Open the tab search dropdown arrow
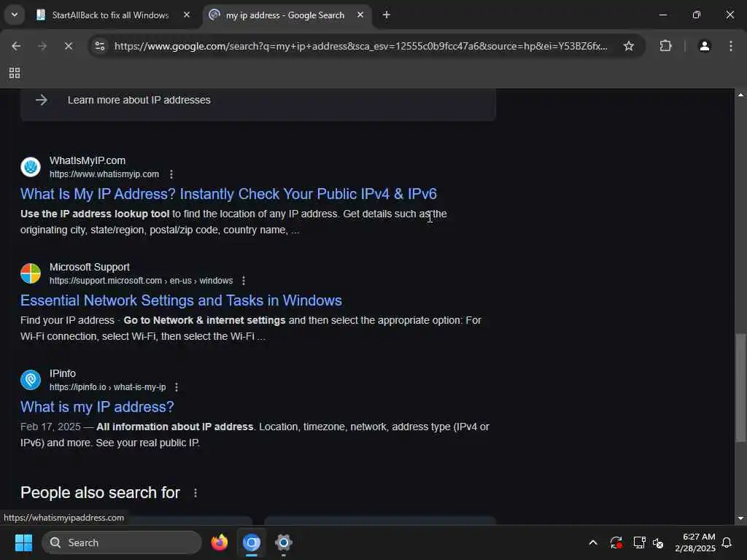Viewport: 747px width, 560px height. coord(15,15)
